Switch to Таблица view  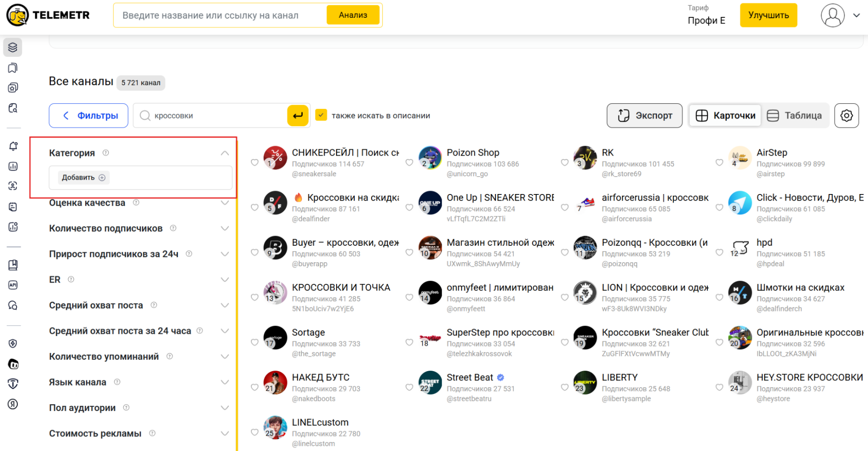point(794,115)
